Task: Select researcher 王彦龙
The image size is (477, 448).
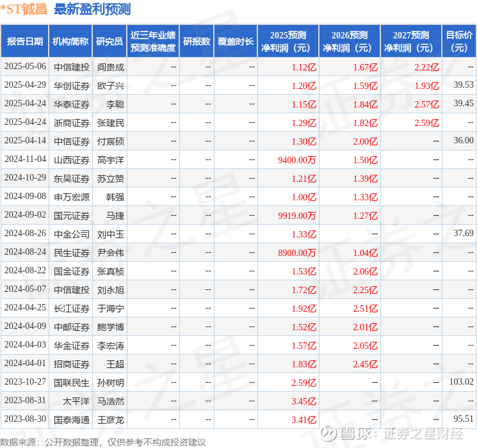Action: [x=111, y=420]
